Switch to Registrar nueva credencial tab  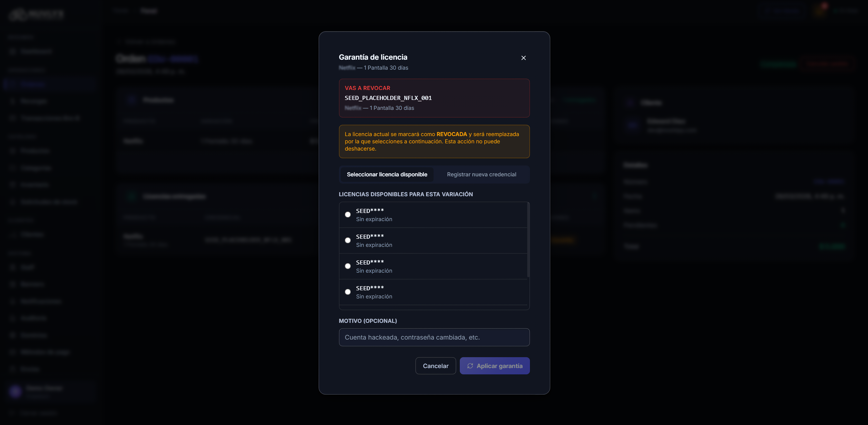[481, 175]
